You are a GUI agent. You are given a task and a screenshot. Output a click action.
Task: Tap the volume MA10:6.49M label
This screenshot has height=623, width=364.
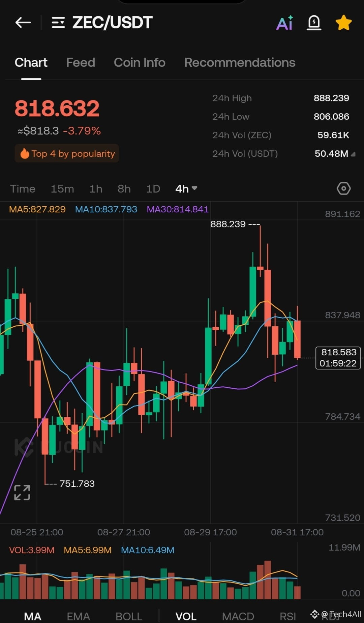[148, 550]
